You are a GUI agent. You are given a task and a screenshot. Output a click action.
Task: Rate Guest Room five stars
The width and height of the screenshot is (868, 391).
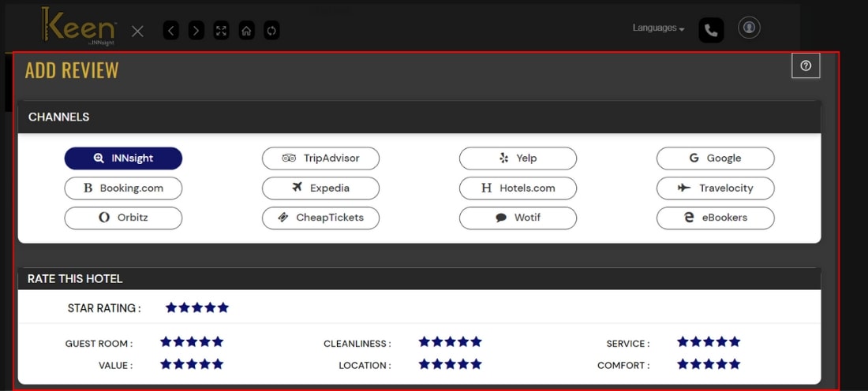(x=218, y=342)
